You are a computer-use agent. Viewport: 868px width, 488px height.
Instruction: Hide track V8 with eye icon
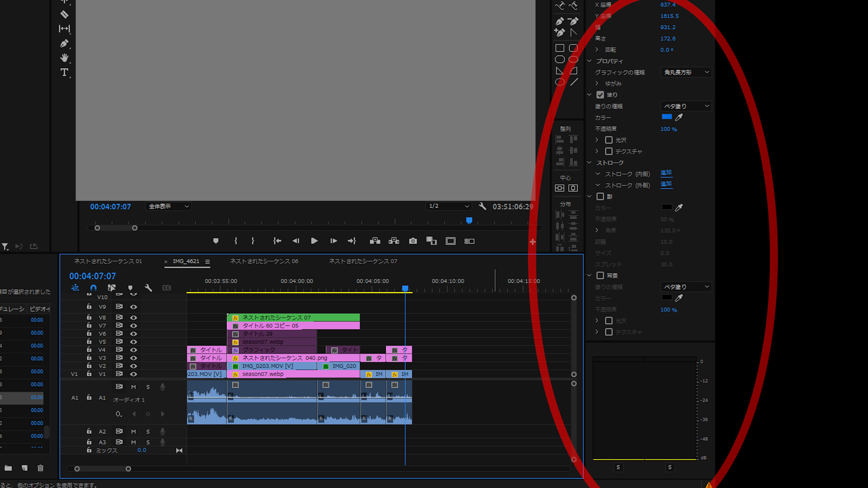point(133,318)
